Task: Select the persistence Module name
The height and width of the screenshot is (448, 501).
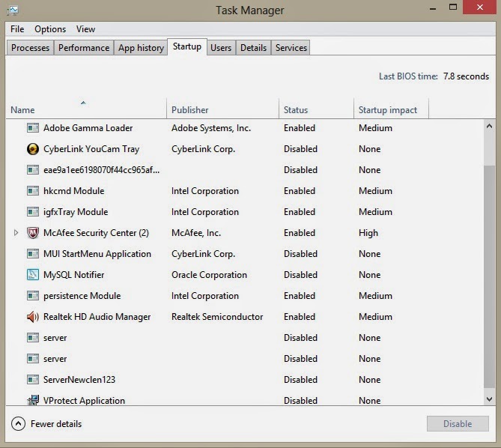Action: tap(82, 296)
